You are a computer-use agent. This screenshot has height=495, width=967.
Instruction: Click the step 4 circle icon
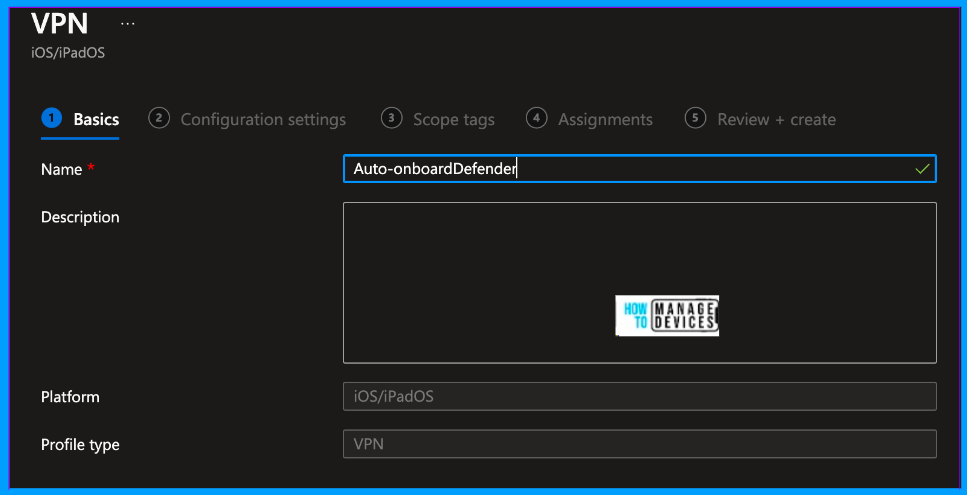pos(537,118)
